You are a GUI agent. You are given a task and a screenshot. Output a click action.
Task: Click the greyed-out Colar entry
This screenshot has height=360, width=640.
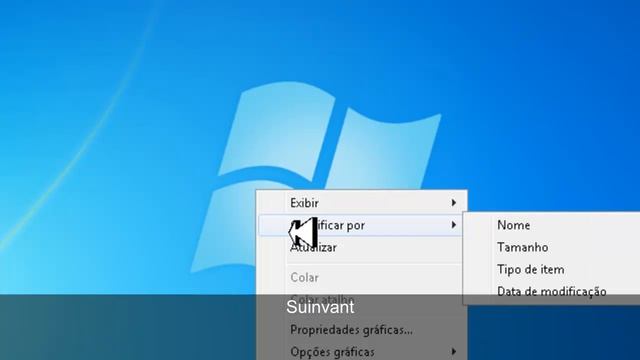(x=361, y=278)
